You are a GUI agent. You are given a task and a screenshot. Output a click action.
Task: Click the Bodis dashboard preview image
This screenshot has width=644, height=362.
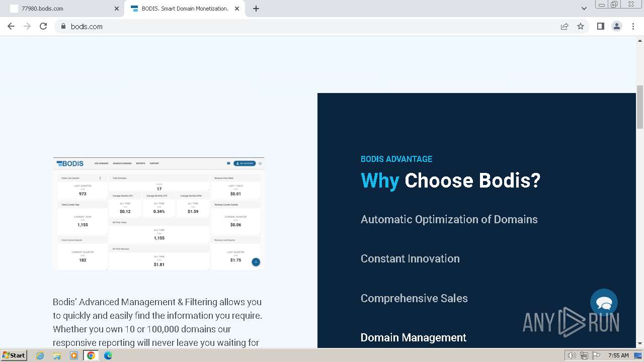click(158, 214)
